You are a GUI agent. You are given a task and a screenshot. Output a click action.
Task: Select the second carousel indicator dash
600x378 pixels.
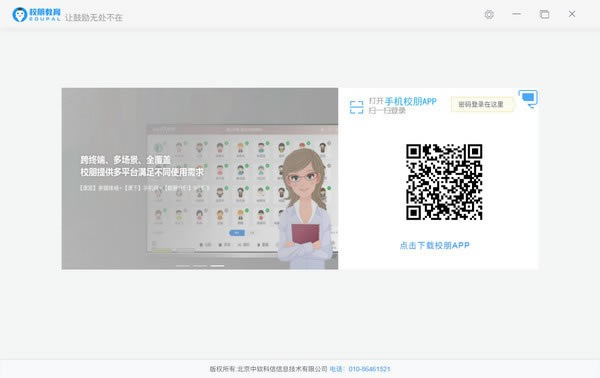200,266
